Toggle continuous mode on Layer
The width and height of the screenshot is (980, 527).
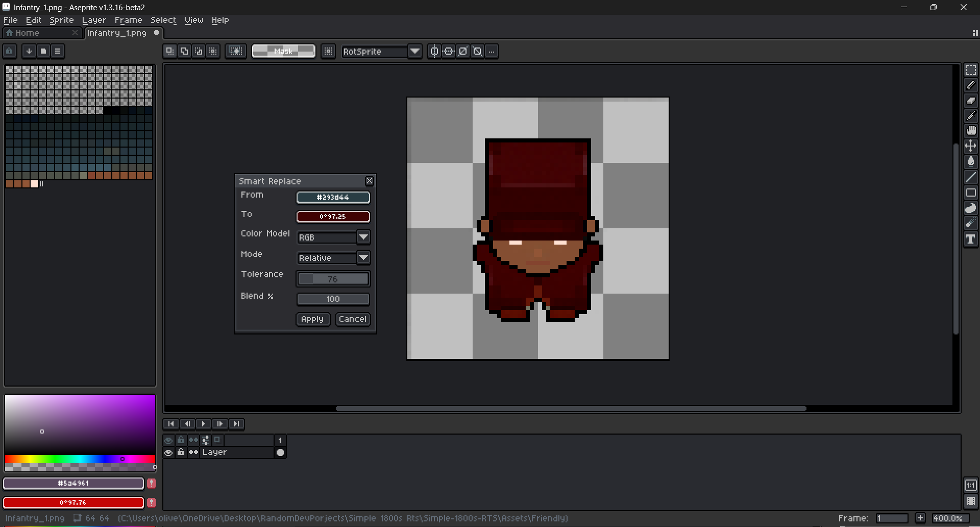(193, 452)
